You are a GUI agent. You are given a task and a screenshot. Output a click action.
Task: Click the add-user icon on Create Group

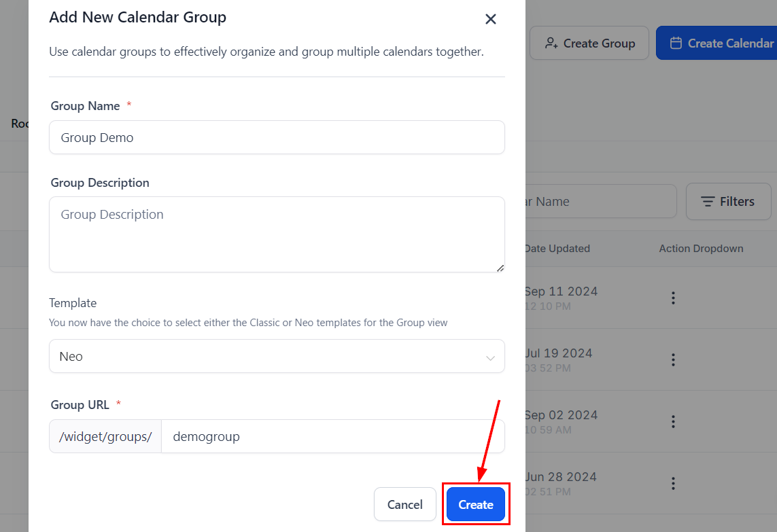(x=552, y=43)
